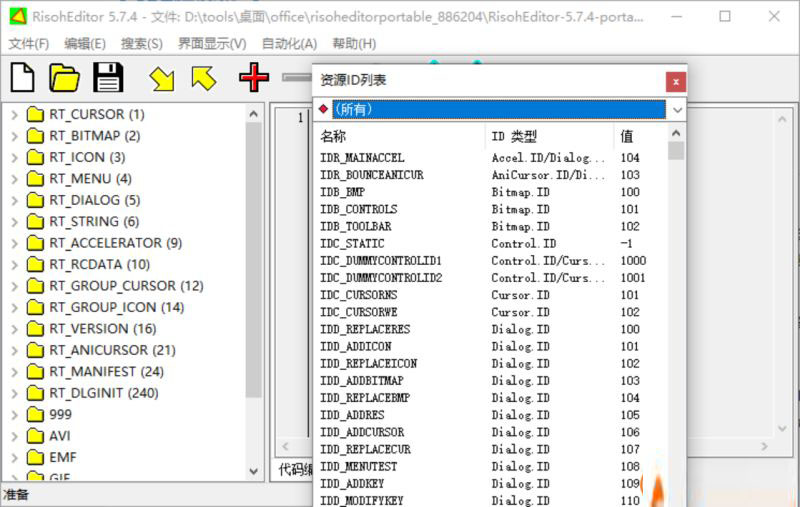
Task: Select the RT_VERSION (16) folder icon
Action: tap(35, 328)
